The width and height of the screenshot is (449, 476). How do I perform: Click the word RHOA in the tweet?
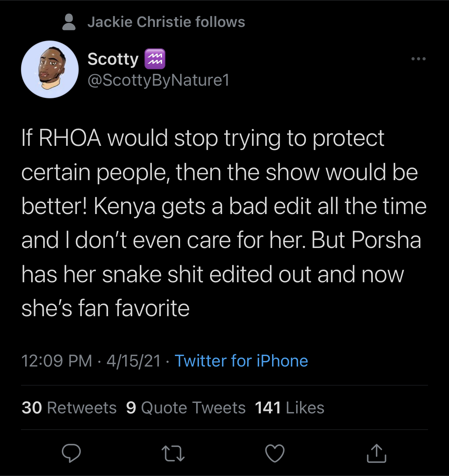(x=70, y=138)
